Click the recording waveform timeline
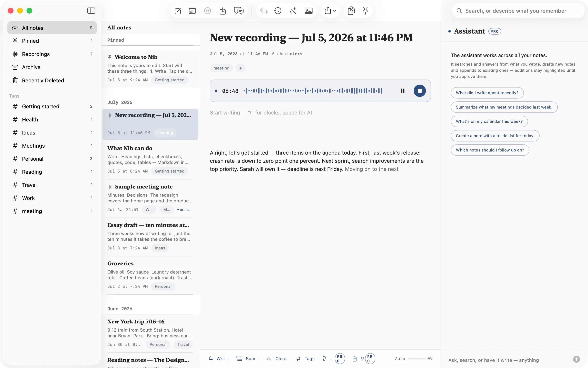This screenshot has width=588, height=368. click(x=313, y=91)
